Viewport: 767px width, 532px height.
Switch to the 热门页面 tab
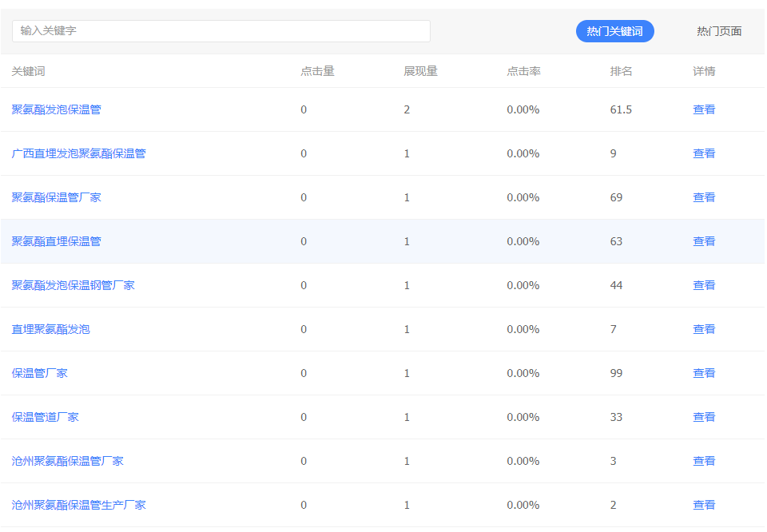pos(718,31)
